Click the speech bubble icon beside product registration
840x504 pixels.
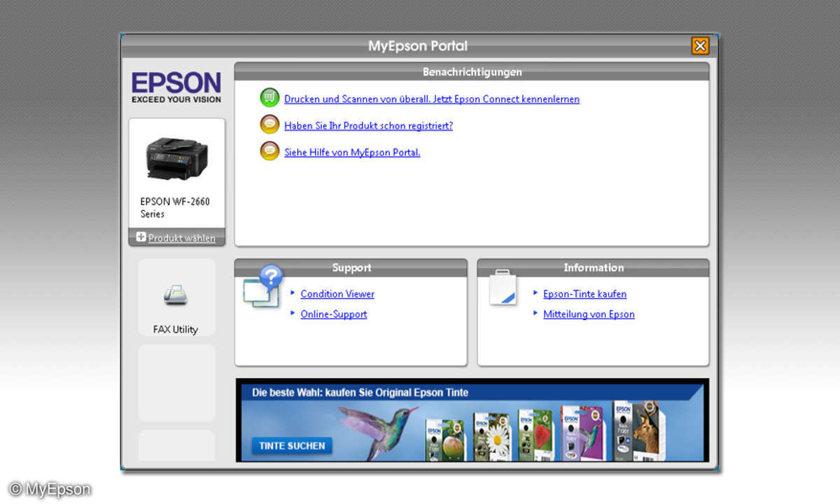(x=269, y=125)
